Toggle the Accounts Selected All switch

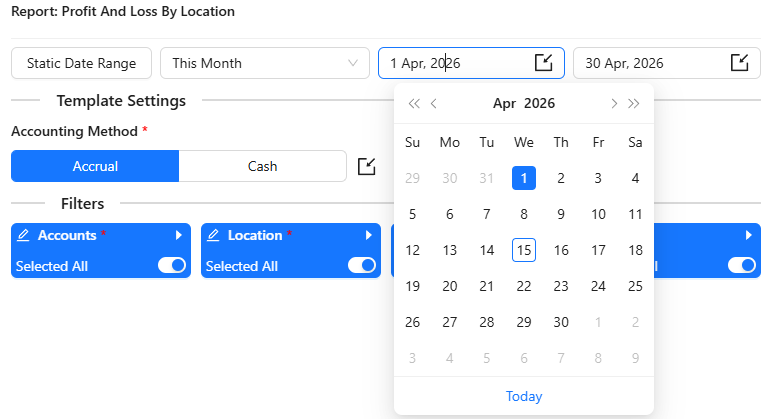click(x=173, y=265)
